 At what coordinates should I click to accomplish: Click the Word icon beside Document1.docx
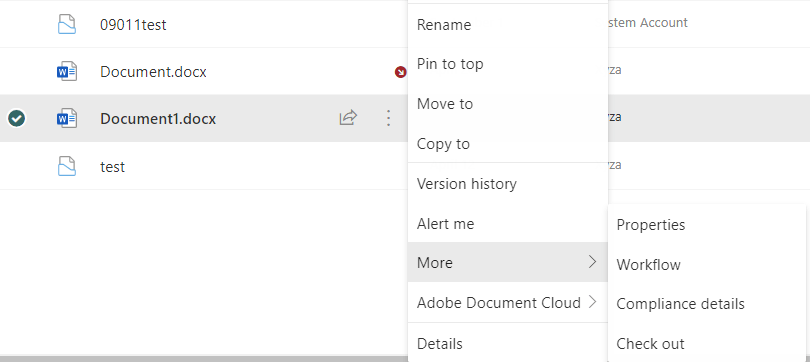[x=67, y=119]
